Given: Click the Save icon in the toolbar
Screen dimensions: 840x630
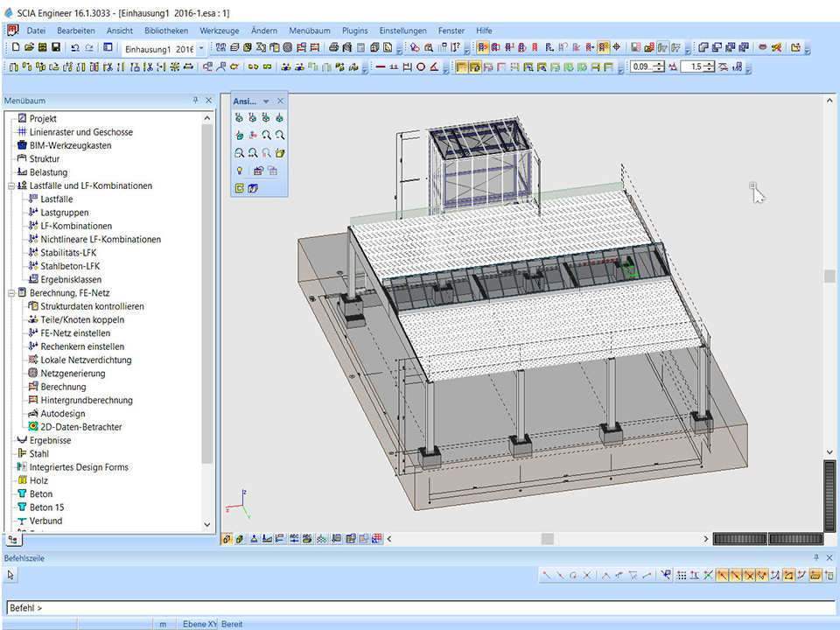Looking at the screenshot, I should [56, 47].
